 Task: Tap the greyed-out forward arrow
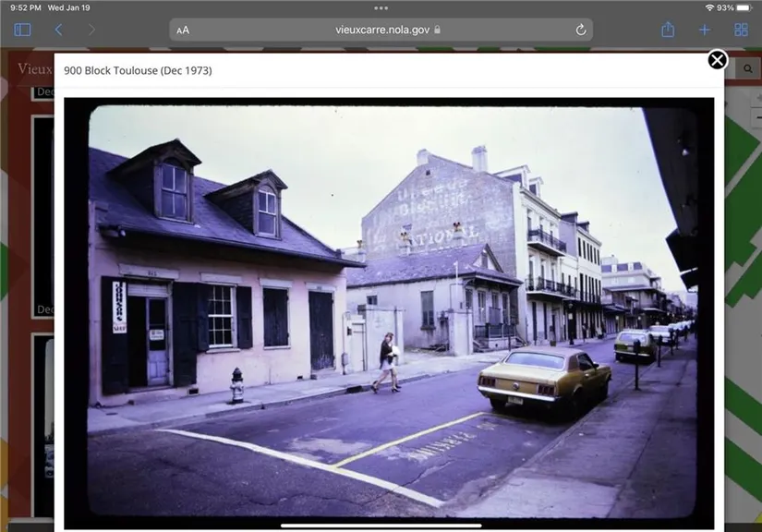click(91, 30)
